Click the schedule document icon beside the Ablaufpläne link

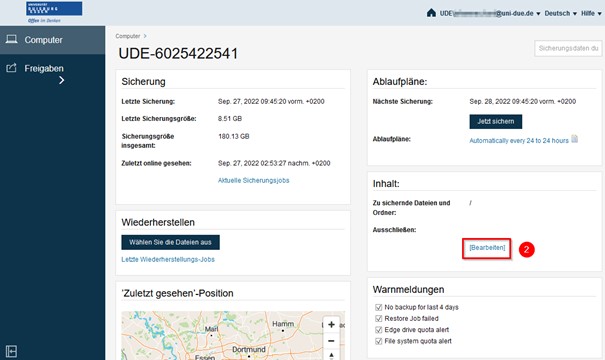point(575,139)
